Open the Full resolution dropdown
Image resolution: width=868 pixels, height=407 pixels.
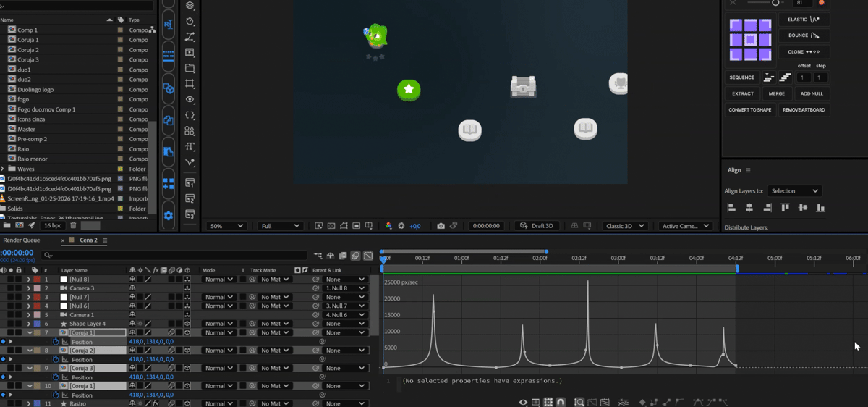(280, 226)
